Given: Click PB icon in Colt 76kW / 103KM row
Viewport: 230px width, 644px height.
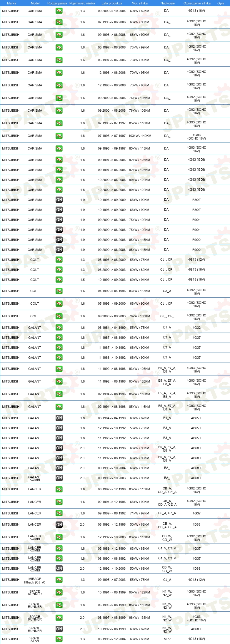Looking at the screenshot, I should click(x=59, y=316).
